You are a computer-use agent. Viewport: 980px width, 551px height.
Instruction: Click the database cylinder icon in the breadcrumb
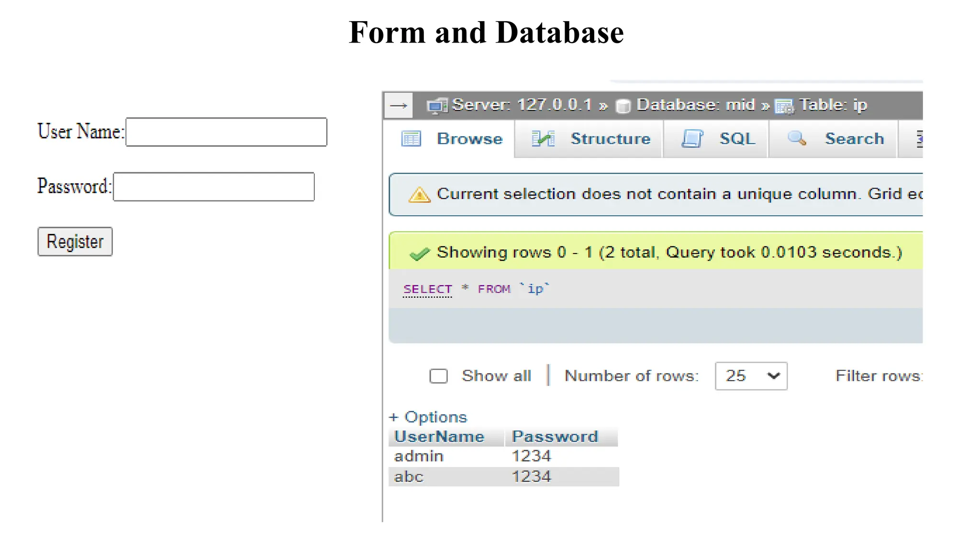pyautogui.click(x=623, y=106)
